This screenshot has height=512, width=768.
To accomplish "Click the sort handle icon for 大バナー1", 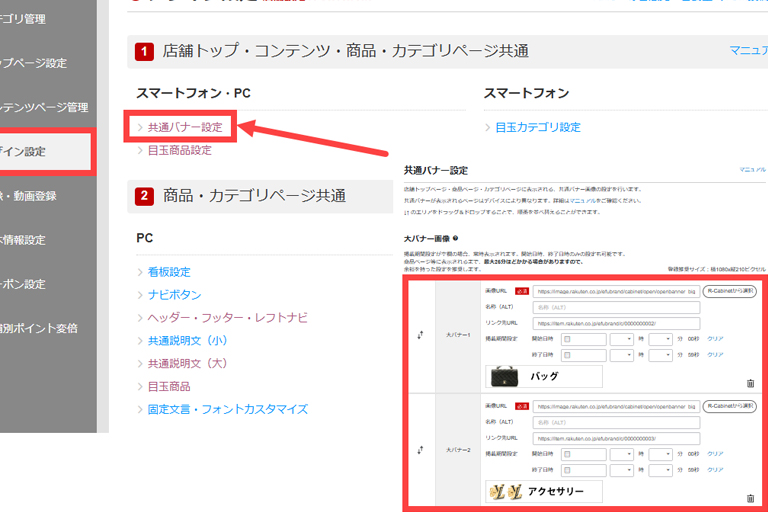I will (420, 335).
